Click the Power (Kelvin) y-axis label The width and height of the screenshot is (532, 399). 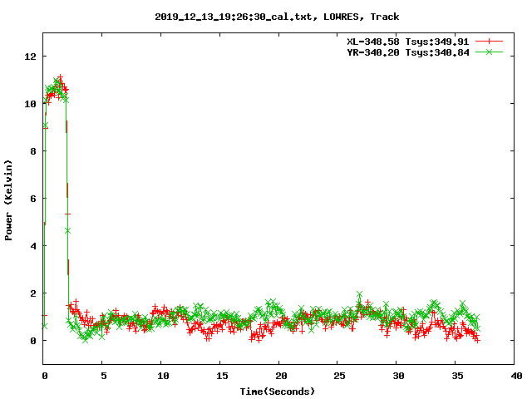8,200
